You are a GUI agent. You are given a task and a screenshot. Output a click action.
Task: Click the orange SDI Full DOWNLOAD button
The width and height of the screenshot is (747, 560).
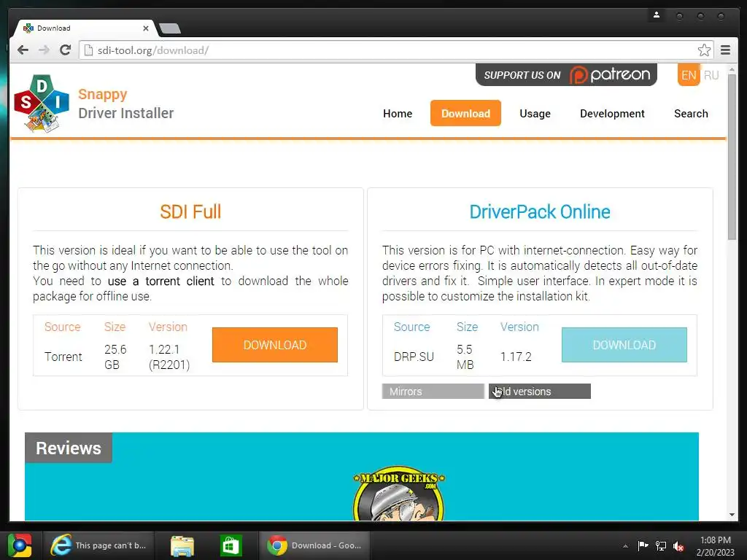(275, 345)
